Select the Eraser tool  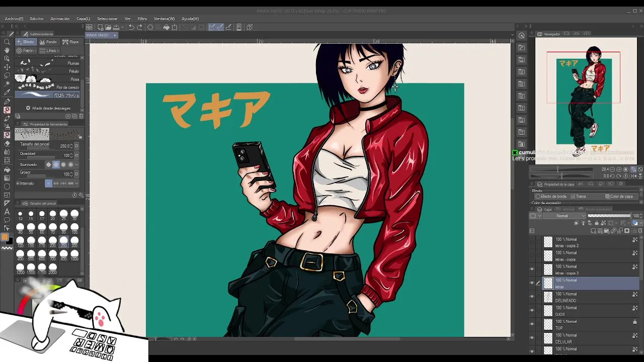pyautogui.click(x=7, y=143)
